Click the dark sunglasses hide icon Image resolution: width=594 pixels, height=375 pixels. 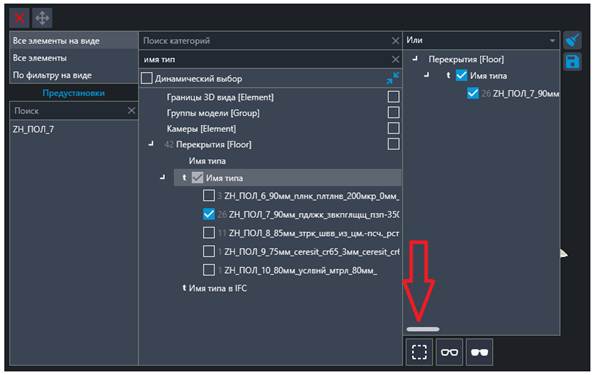[480, 352]
